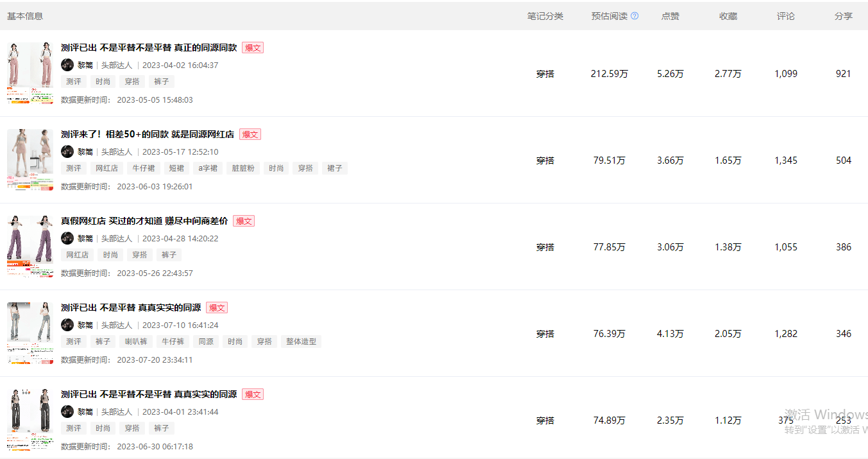This screenshot has height=459, width=868.
Task: Open the title 真假网红店 买过的才知道
Action: (x=144, y=221)
